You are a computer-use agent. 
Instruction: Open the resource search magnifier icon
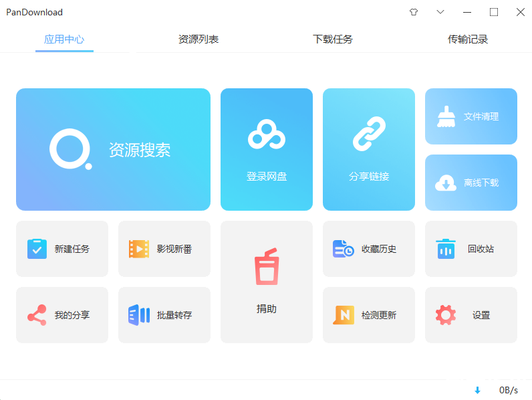point(71,149)
